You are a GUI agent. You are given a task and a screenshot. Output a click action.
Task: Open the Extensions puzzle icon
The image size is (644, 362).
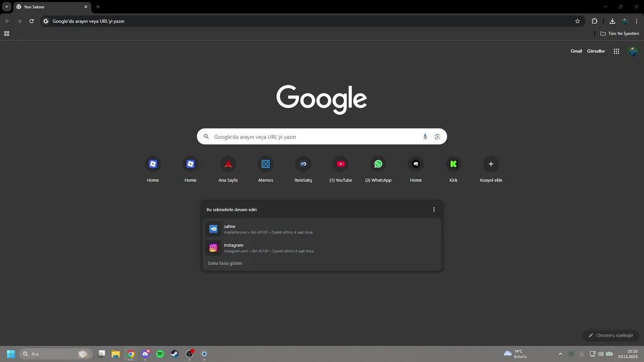pyautogui.click(x=594, y=21)
